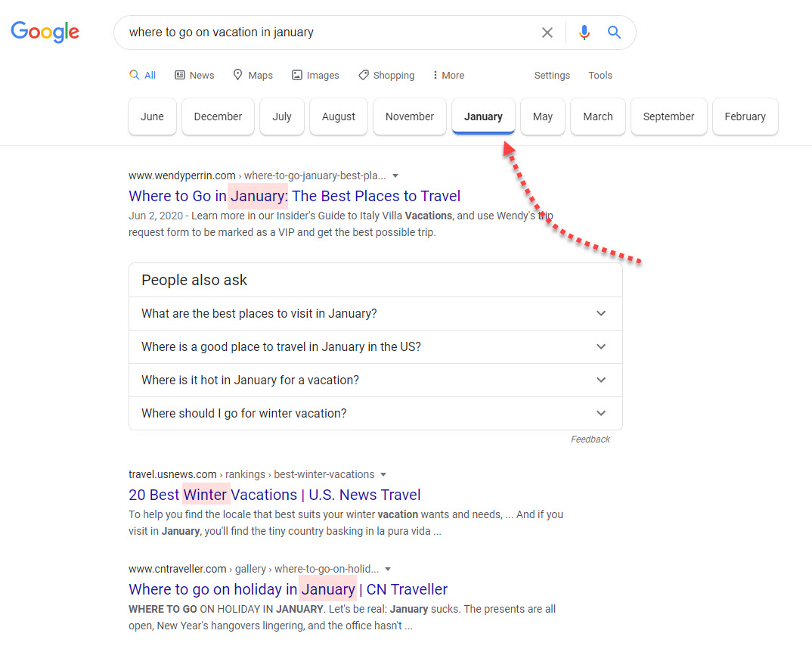Clear the search box with X icon

(x=547, y=33)
